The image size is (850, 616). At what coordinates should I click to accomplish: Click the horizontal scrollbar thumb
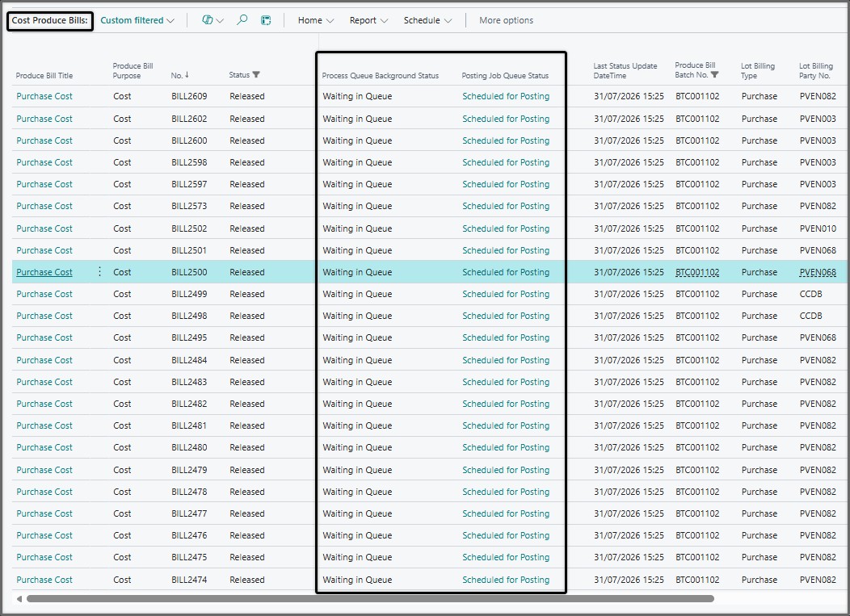tap(370, 599)
